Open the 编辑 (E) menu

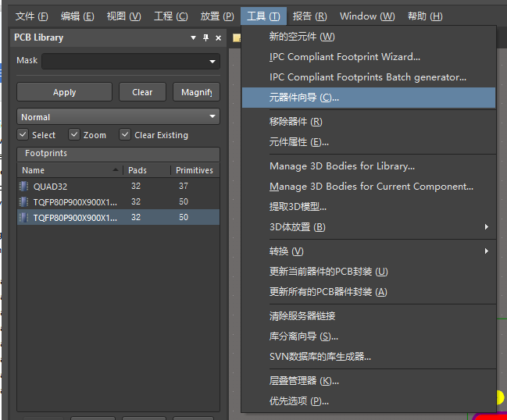pos(77,16)
